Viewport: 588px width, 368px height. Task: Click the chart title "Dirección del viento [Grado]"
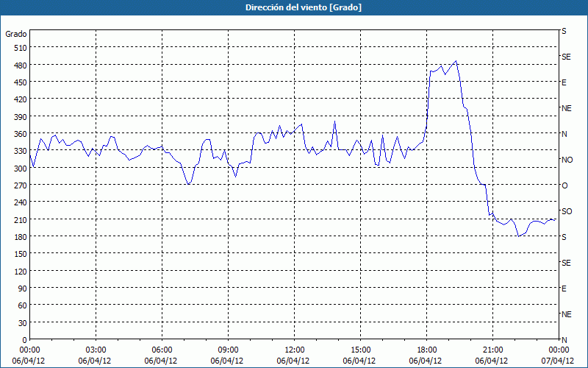point(304,7)
